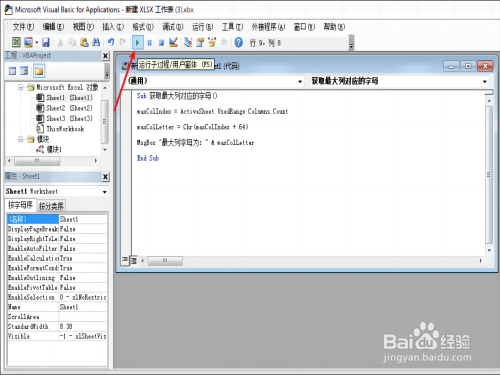The width and height of the screenshot is (500, 375).
Task: Click the Break pause icon
Action: tap(150, 42)
